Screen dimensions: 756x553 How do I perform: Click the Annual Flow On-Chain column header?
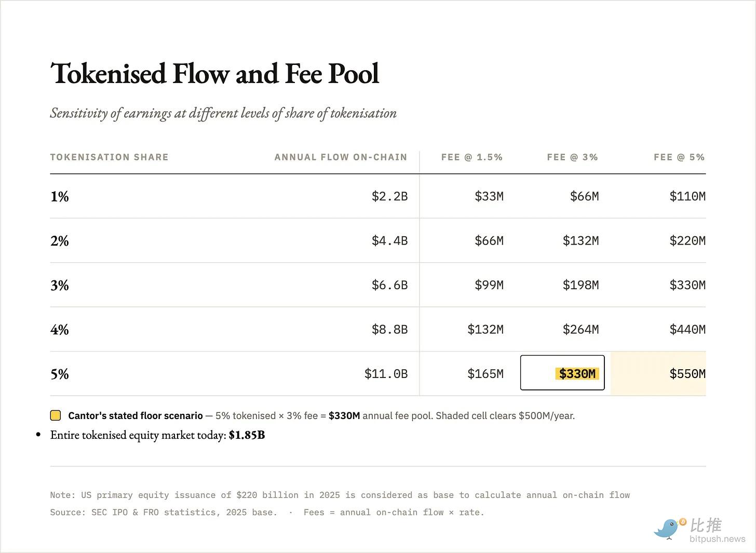coord(341,157)
